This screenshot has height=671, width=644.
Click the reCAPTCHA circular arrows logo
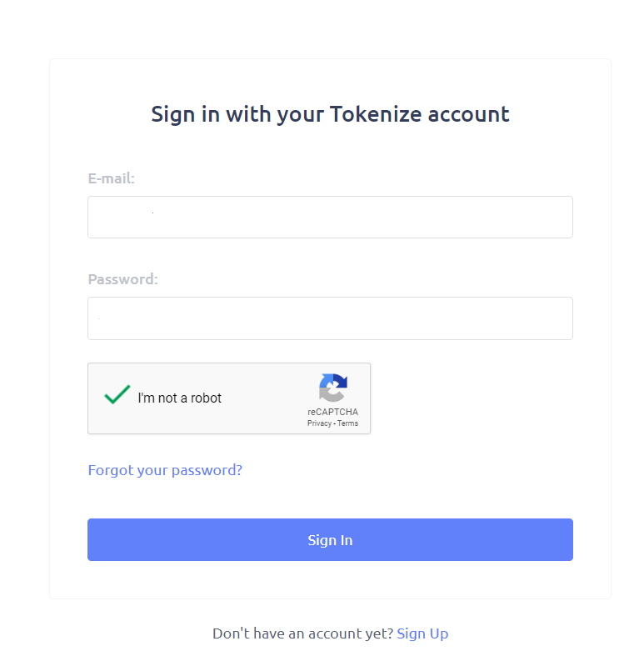332,388
